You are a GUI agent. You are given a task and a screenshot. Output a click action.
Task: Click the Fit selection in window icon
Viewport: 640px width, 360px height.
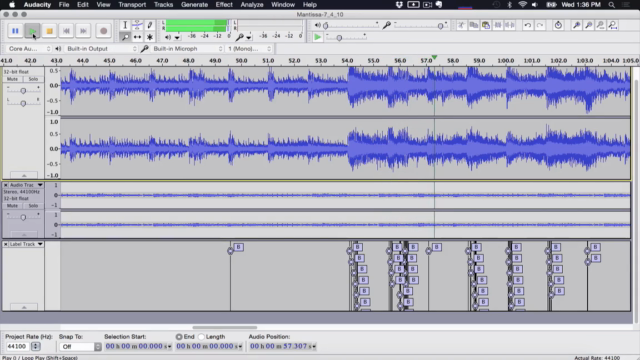coord(600,25)
